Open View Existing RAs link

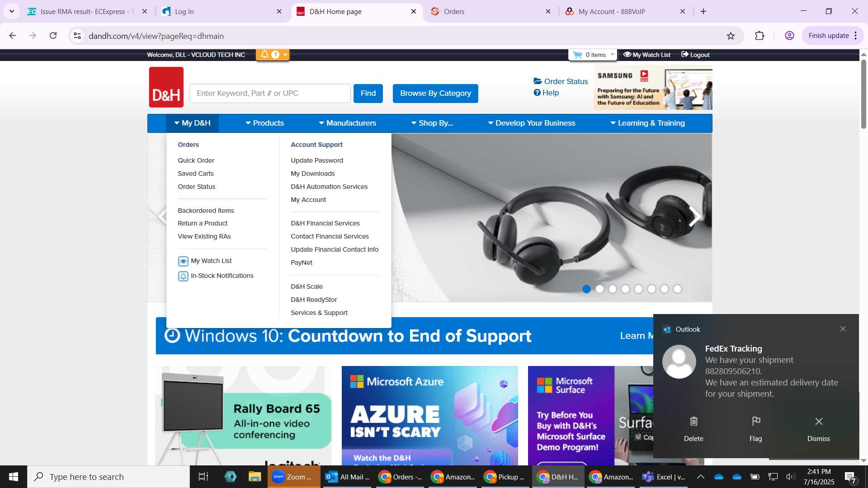204,236
